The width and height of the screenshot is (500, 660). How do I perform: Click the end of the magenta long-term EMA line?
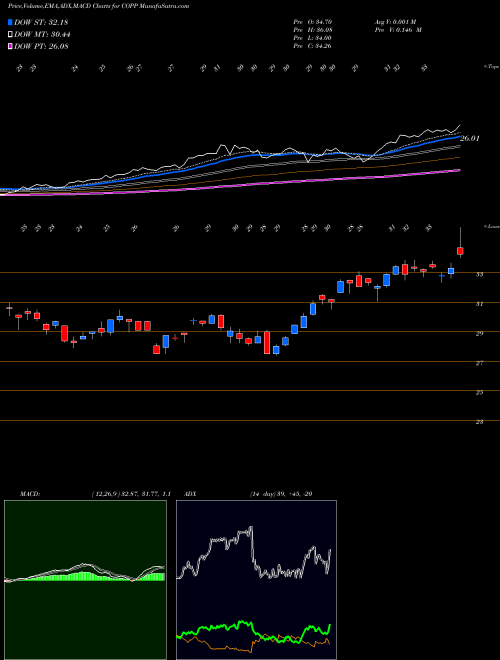click(x=458, y=170)
